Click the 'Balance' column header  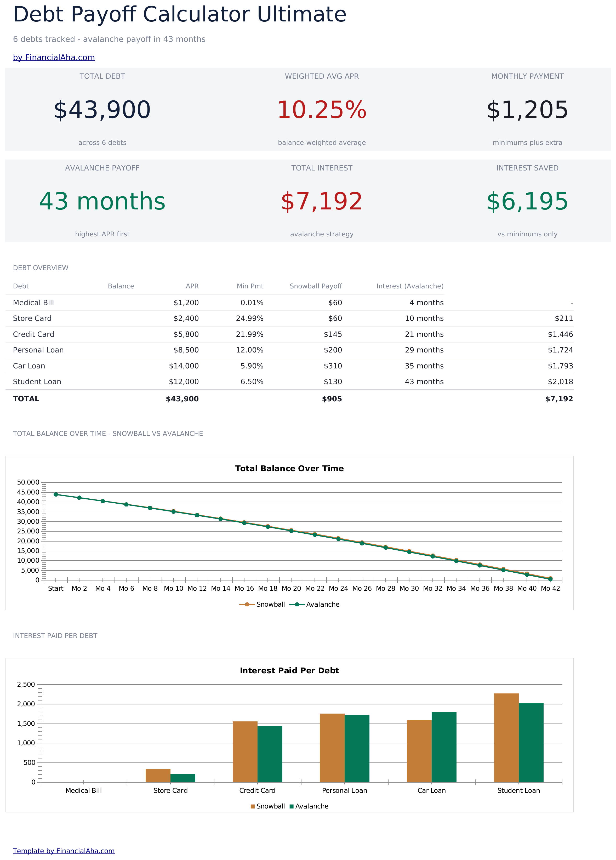[x=121, y=286]
